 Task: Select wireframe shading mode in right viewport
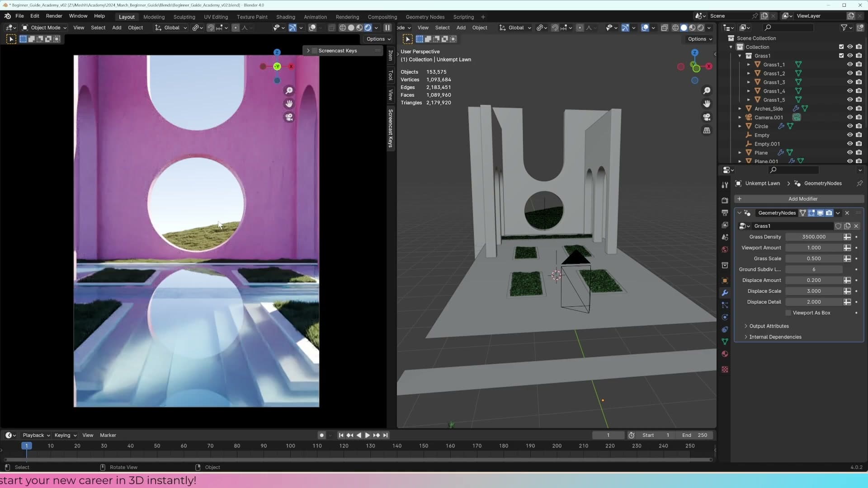tap(675, 28)
